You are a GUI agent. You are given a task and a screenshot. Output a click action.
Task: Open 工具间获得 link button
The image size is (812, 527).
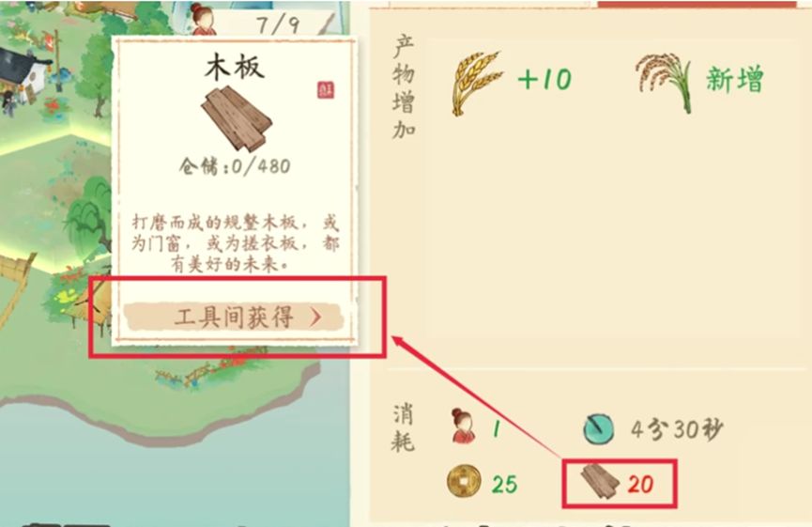tap(234, 317)
